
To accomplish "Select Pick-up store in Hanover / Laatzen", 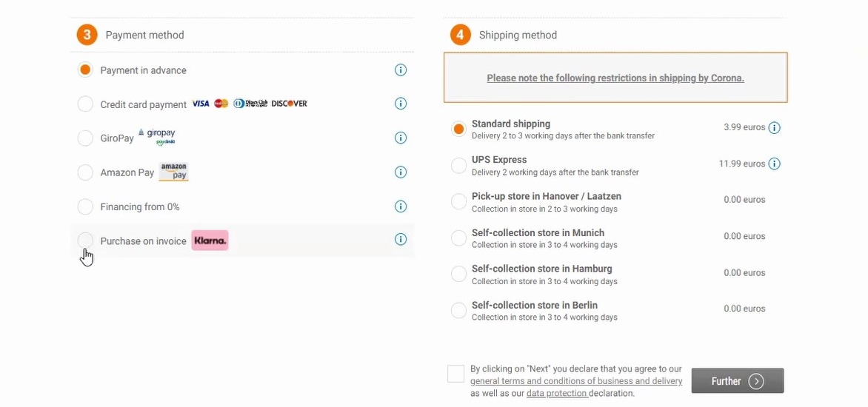I will coord(458,201).
